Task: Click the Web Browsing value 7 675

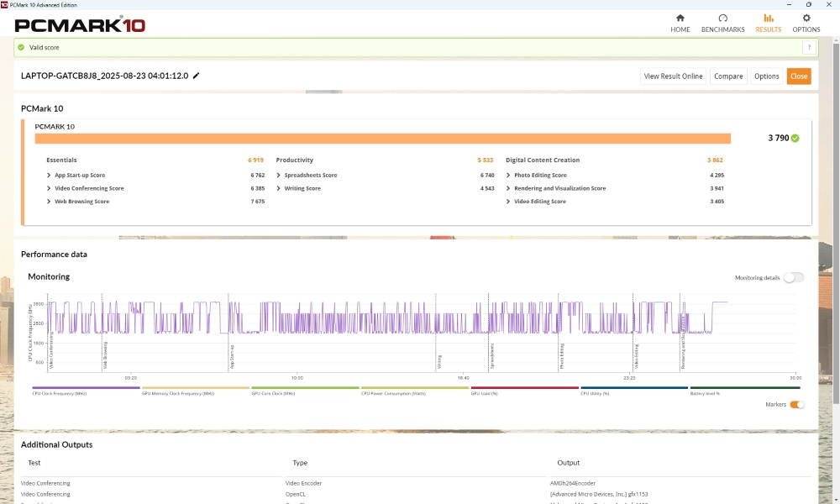Action: pyautogui.click(x=258, y=202)
